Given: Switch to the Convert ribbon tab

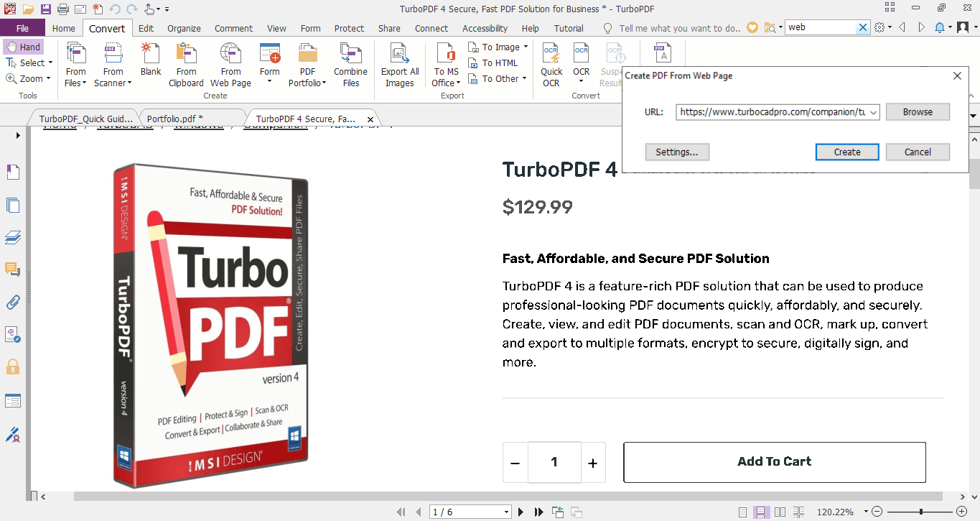Looking at the screenshot, I should pyautogui.click(x=107, y=29).
